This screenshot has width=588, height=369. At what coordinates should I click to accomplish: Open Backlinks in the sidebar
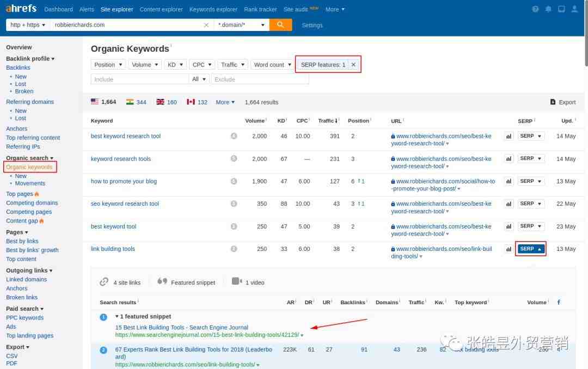coord(18,67)
